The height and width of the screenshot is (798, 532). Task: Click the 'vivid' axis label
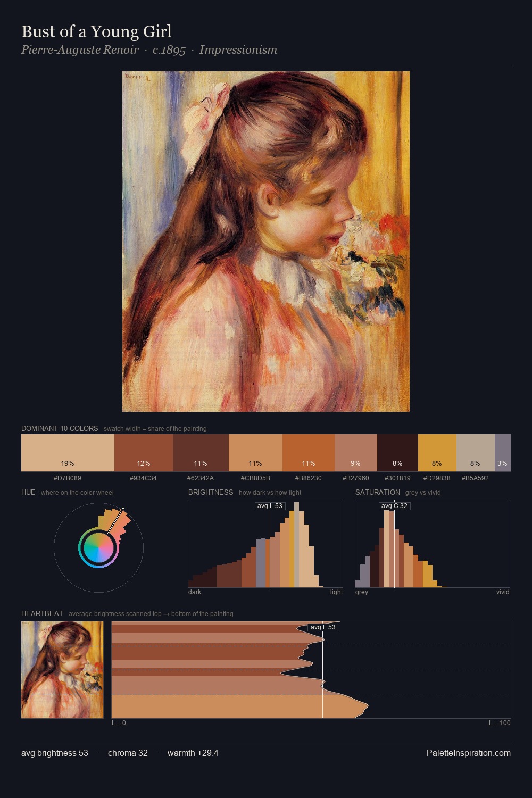point(503,592)
